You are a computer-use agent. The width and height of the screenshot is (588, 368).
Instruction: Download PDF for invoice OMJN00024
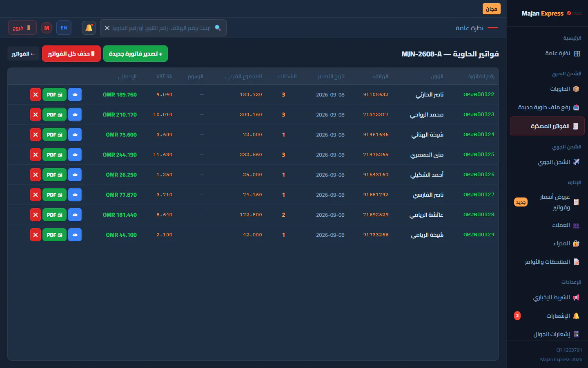[54, 135]
